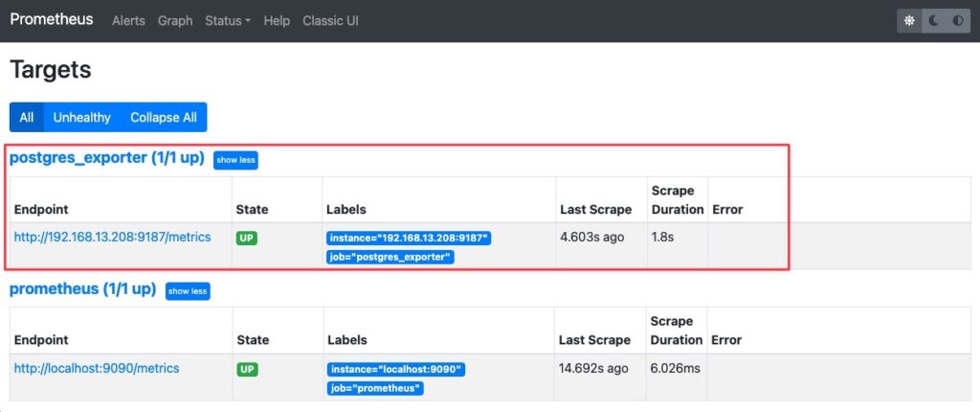Collapse prometheus group with show less

point(188,291)
